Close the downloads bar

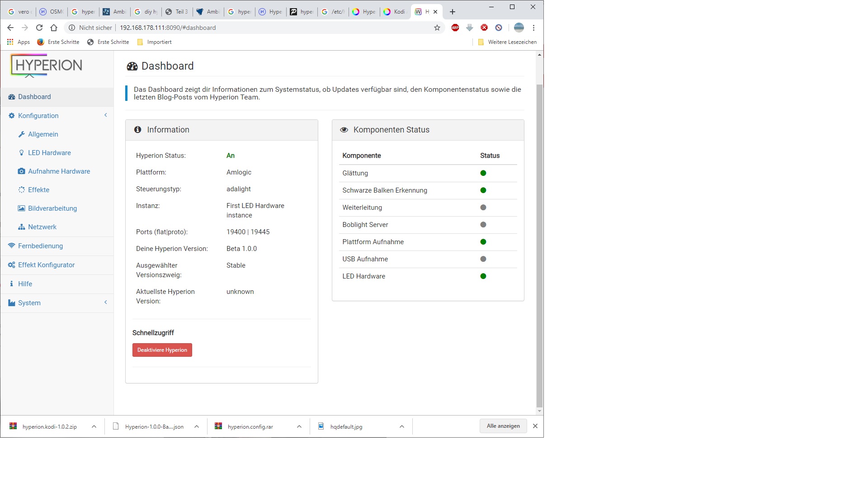[535, 426]
